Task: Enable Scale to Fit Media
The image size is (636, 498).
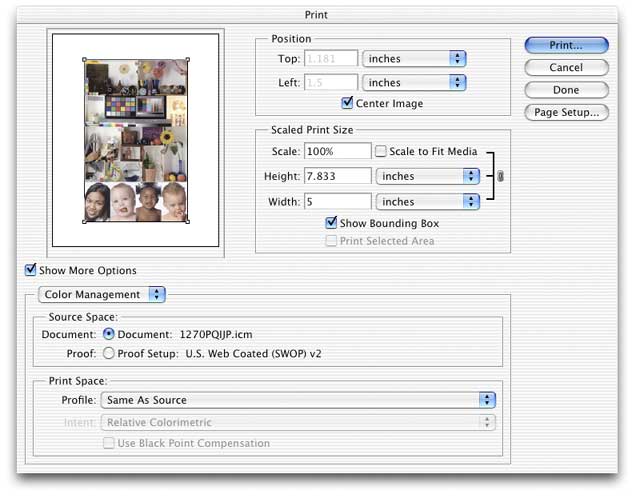Action: tap(380, 151)
